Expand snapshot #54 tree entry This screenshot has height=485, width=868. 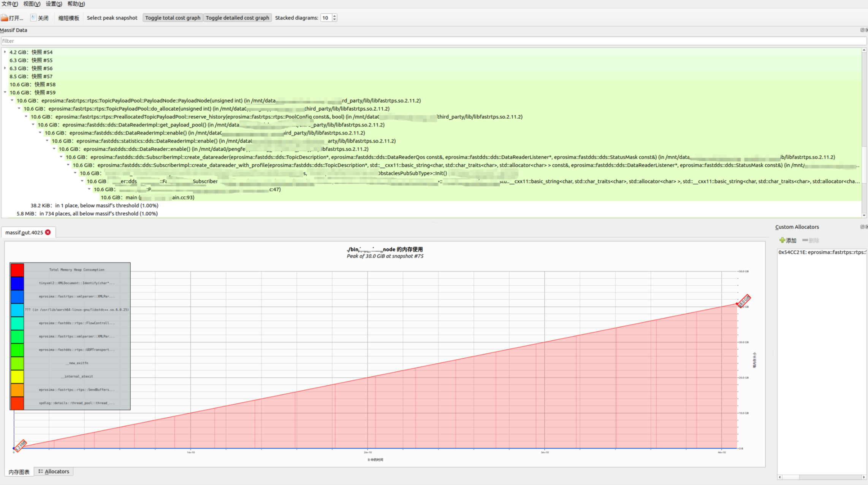5,52
